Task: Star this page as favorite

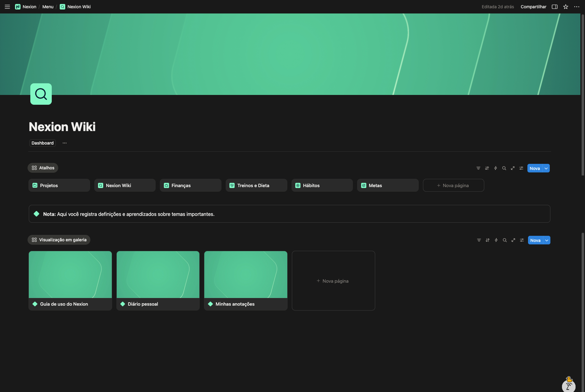Action: pyautogui.click(x=566, y=7)
